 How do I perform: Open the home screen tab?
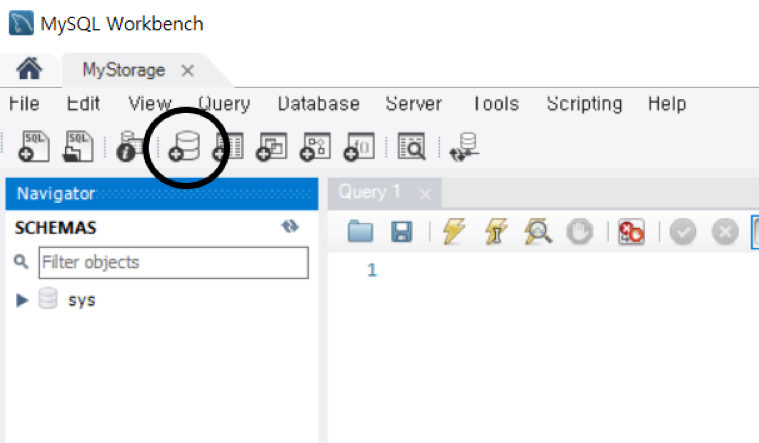tap(29, 69)
